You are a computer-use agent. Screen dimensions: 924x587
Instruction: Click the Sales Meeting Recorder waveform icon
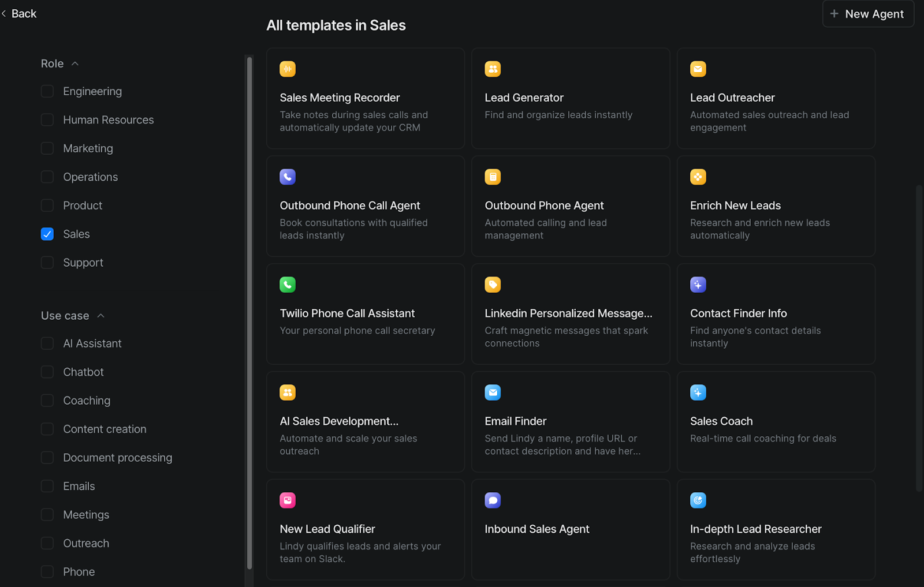tap(288, 69)
